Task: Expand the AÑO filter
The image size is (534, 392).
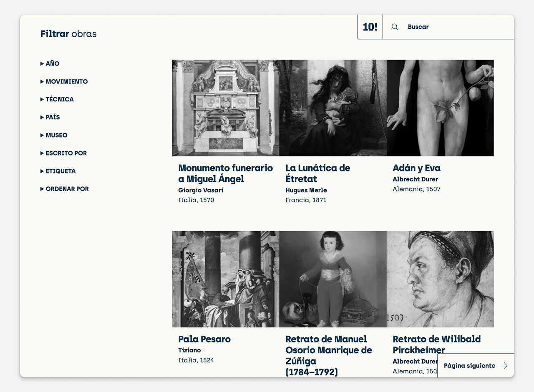Action: (x=50, y=64)
